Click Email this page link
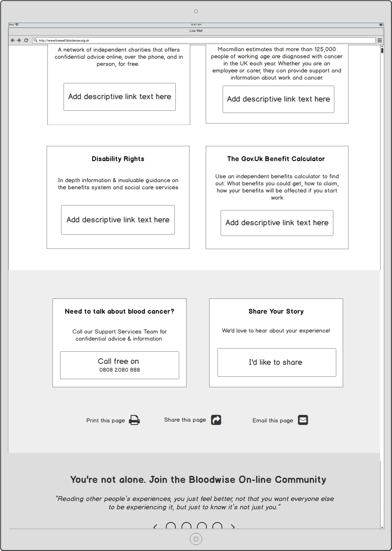Screen dimensions: 392x551 (273, 420)
